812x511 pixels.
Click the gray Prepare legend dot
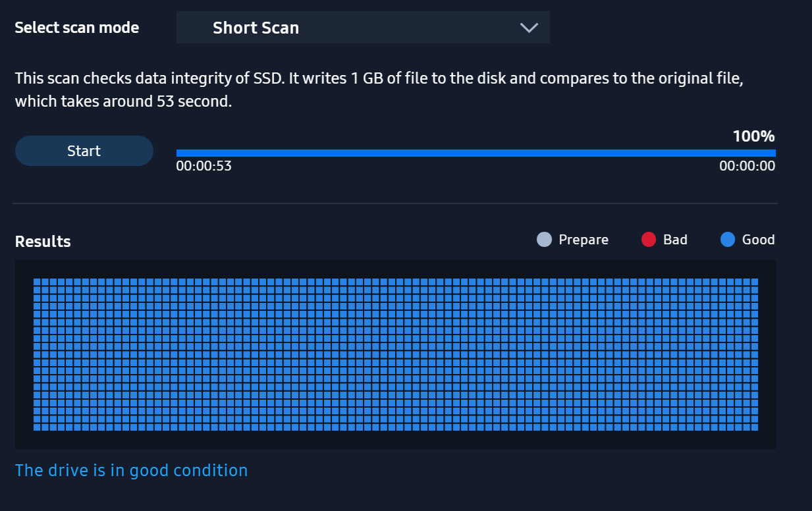click(x=544, y=240)
